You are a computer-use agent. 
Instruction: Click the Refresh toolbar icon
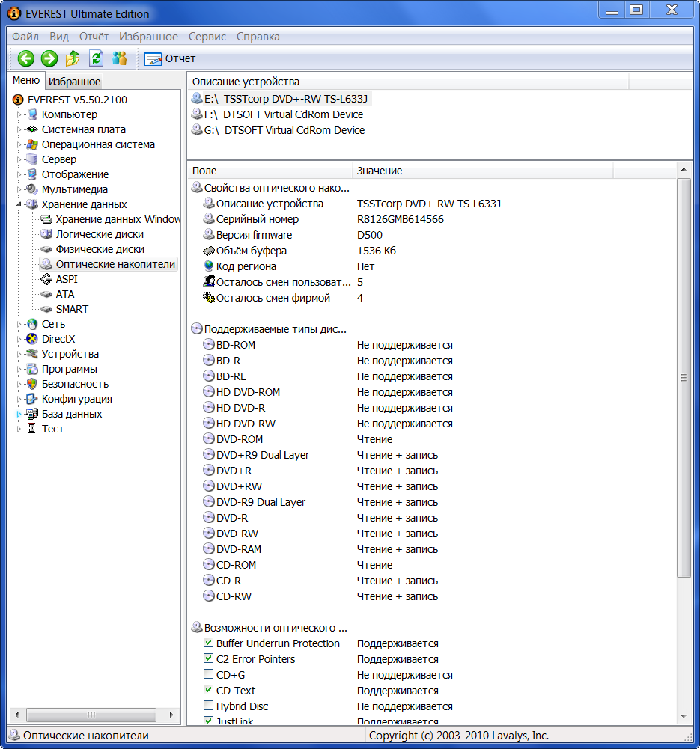[x=96, y=58]
